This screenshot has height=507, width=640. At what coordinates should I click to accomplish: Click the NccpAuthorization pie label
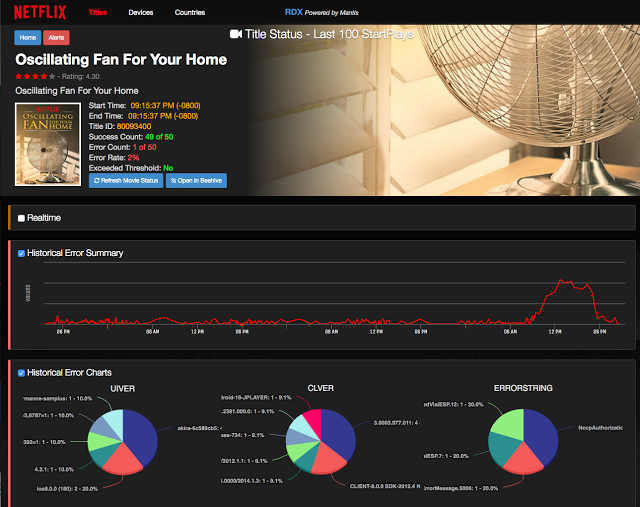[600, 428]
